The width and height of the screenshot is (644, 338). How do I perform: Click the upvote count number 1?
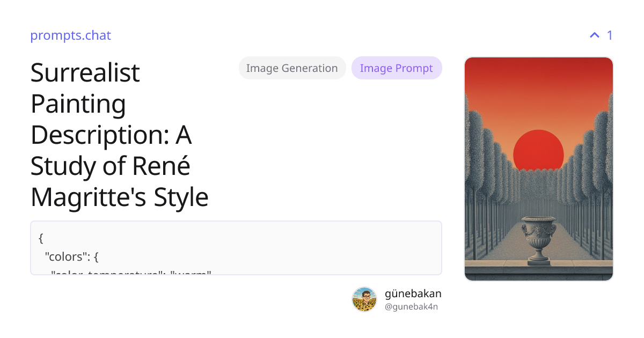610,35
